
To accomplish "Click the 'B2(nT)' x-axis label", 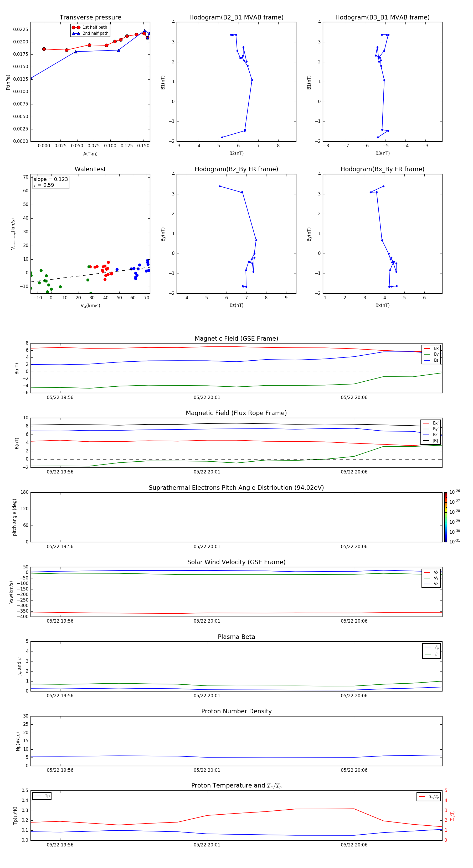I will pos(236,153).
